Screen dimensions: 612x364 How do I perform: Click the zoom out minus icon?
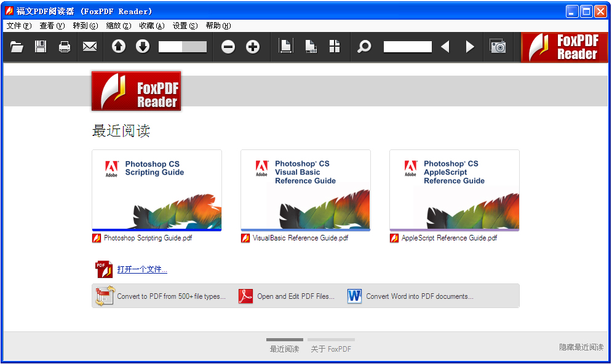pos(228,47)
